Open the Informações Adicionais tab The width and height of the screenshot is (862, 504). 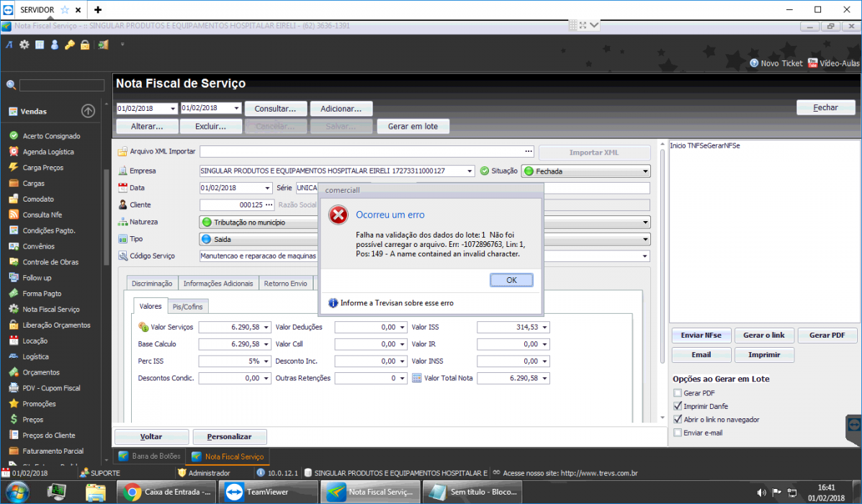coord(218,284)
